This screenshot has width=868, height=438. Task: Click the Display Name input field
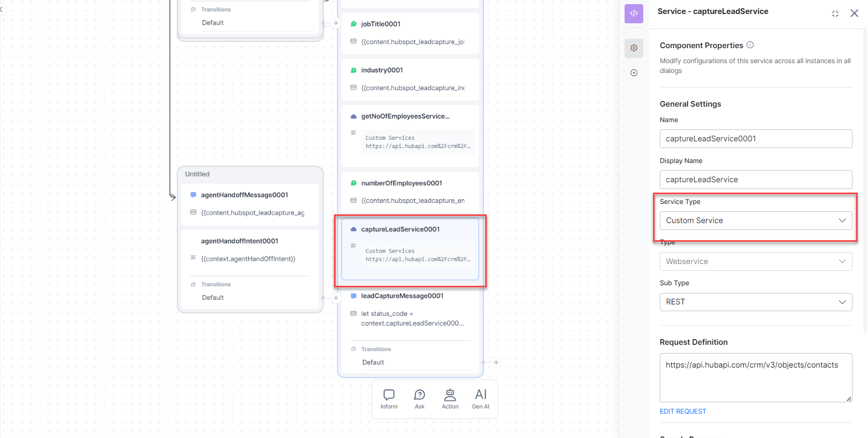[x=756, y=180]
